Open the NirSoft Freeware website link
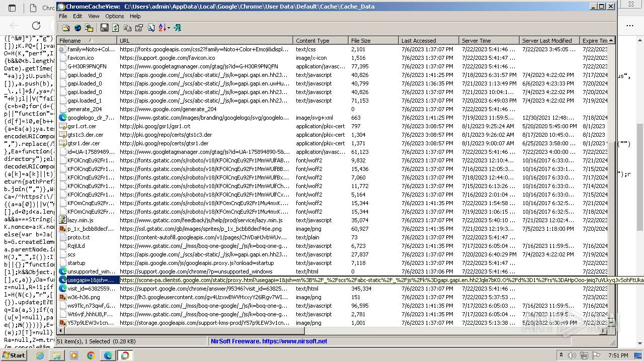Image resolution: width=644 pixels, height=362 pixels. point(269,341)
